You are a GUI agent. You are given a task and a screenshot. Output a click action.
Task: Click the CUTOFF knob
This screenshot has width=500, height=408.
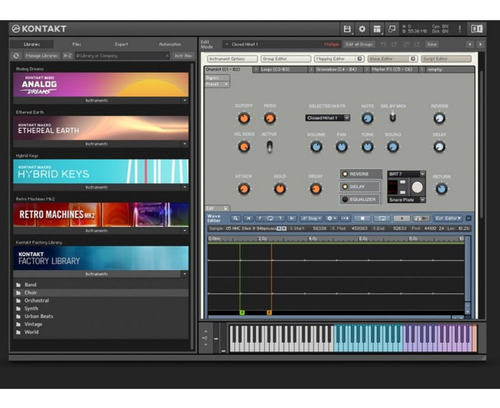(x=244, y=118)
